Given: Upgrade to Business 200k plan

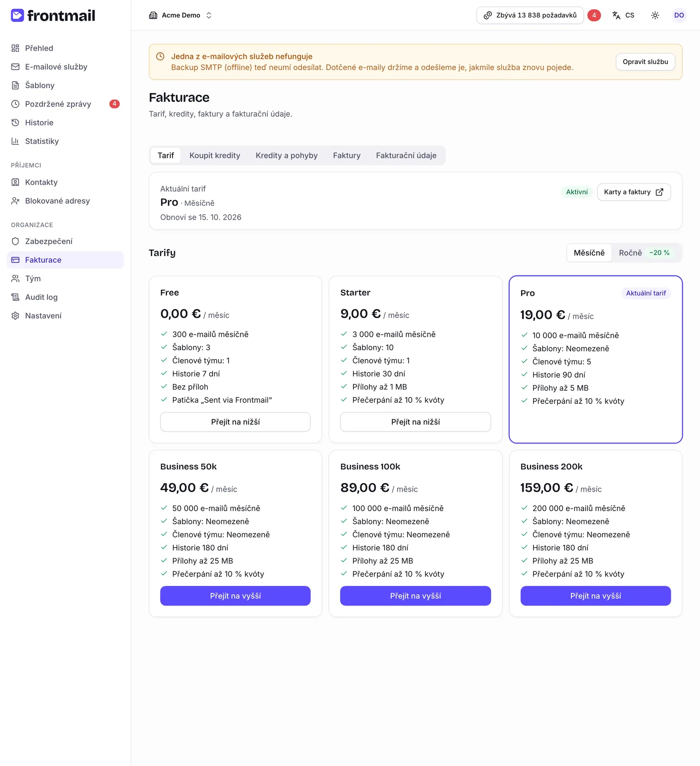Looking at the screenshot, I should tap(595, 596).
